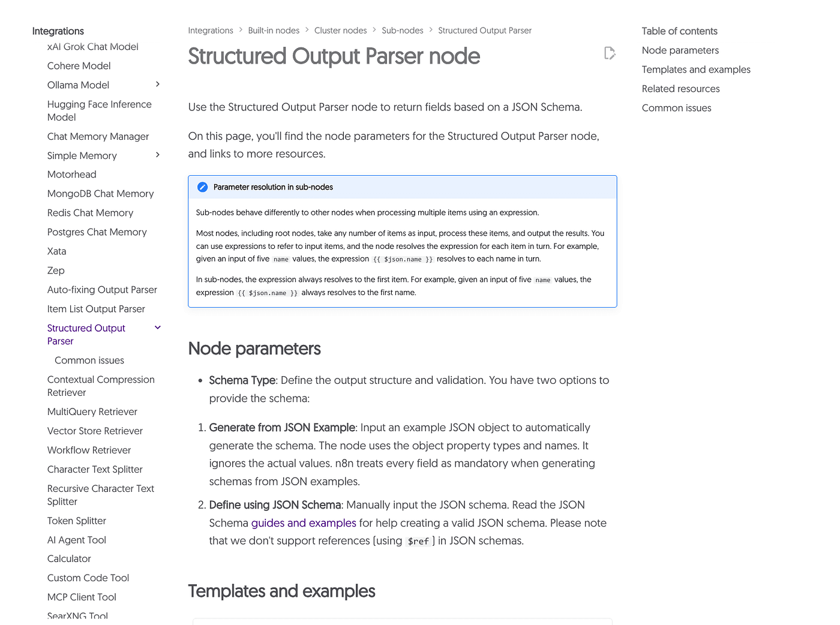Open the Integrations breadcrumb link
Image resolution: width=840 pixels, height=625 pixels.
click(x=211, y=31)
